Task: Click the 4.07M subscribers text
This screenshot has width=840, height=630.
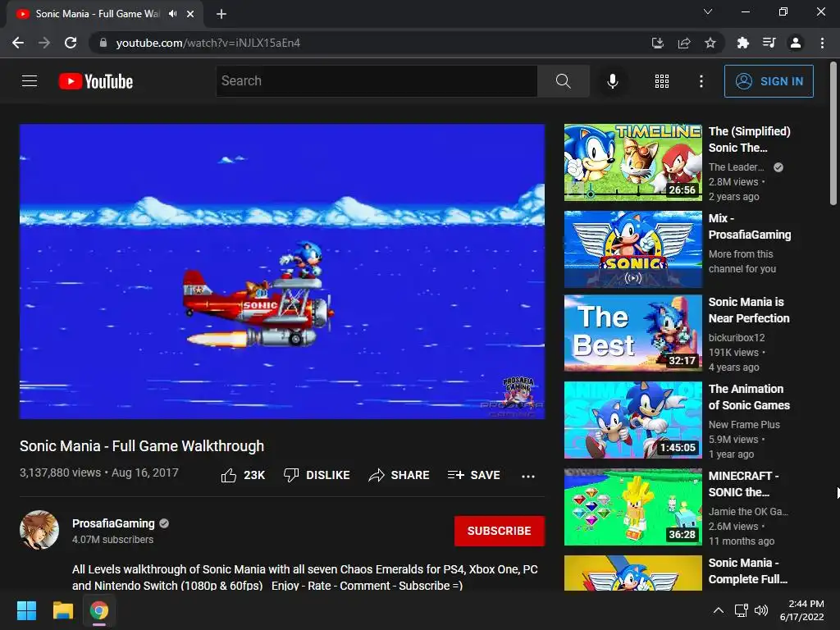Action: coord(112,540)
